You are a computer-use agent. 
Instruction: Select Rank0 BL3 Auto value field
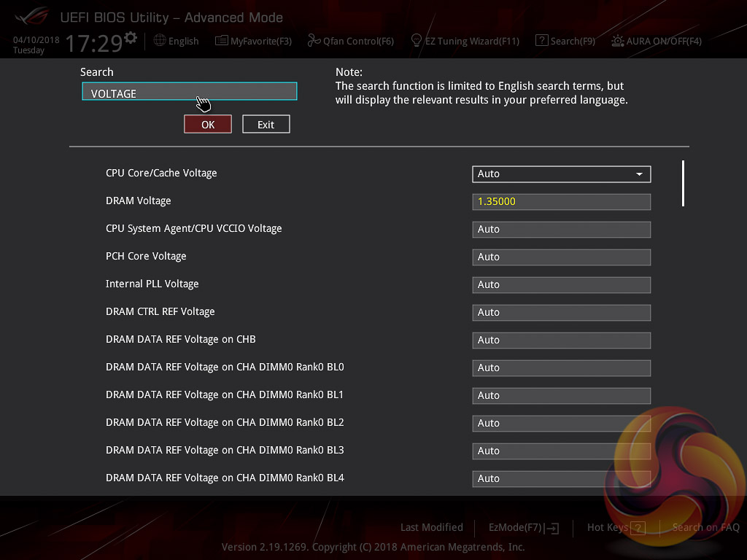click(x=561, y=451)
